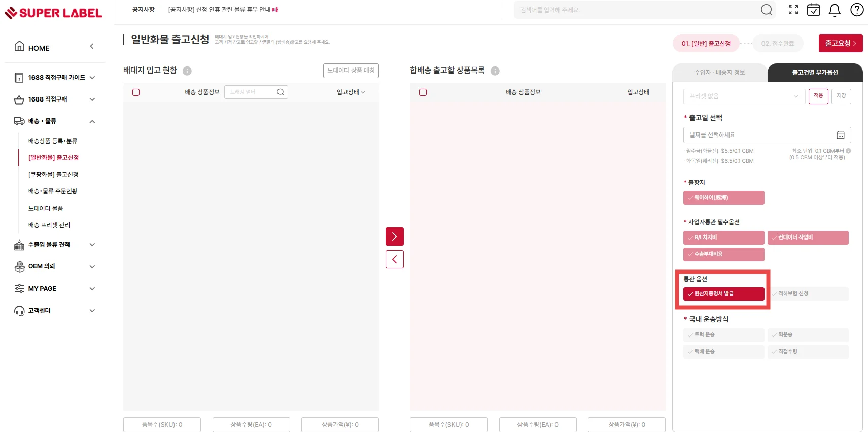Open the 공지사항 link in the header
This screenshot has width=868, height=439.
point(144,10)
